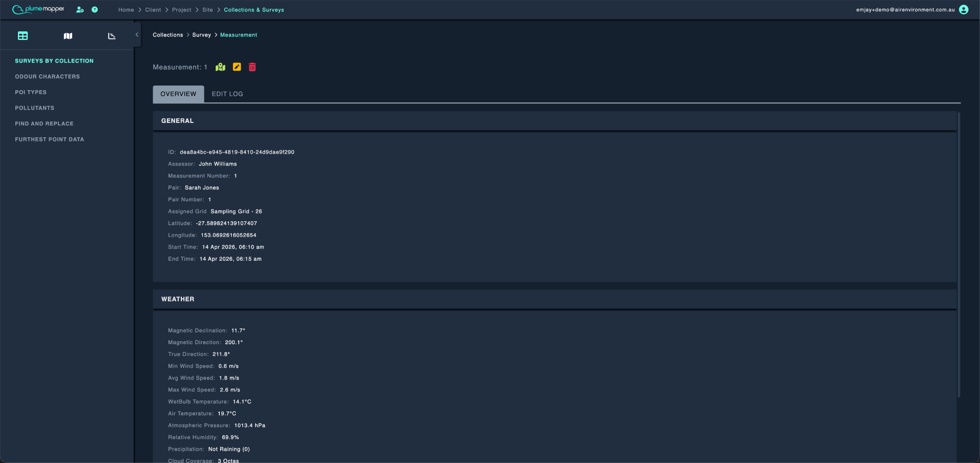The image size is (980, 463).
Task: Open the map view sidebar icon
Action: 68,36
